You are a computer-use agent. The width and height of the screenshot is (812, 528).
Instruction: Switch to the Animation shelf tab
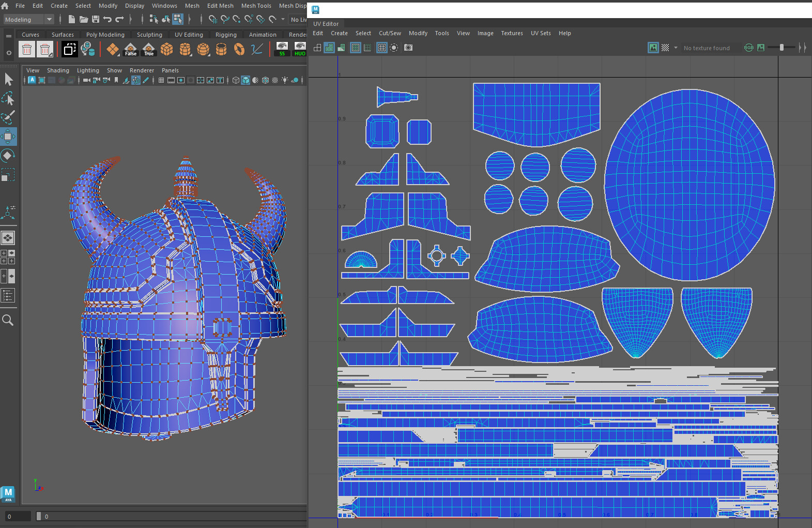263,35
